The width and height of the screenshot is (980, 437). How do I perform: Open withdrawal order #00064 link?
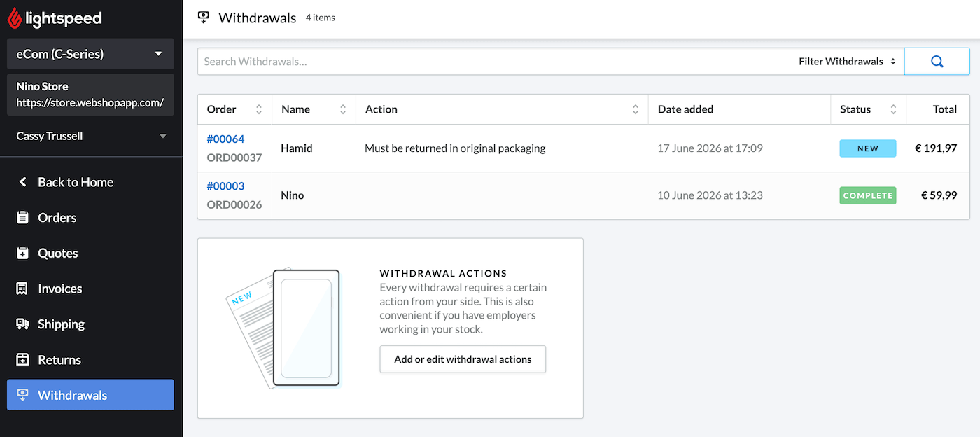pyautogui.click(x=225, y=139)
